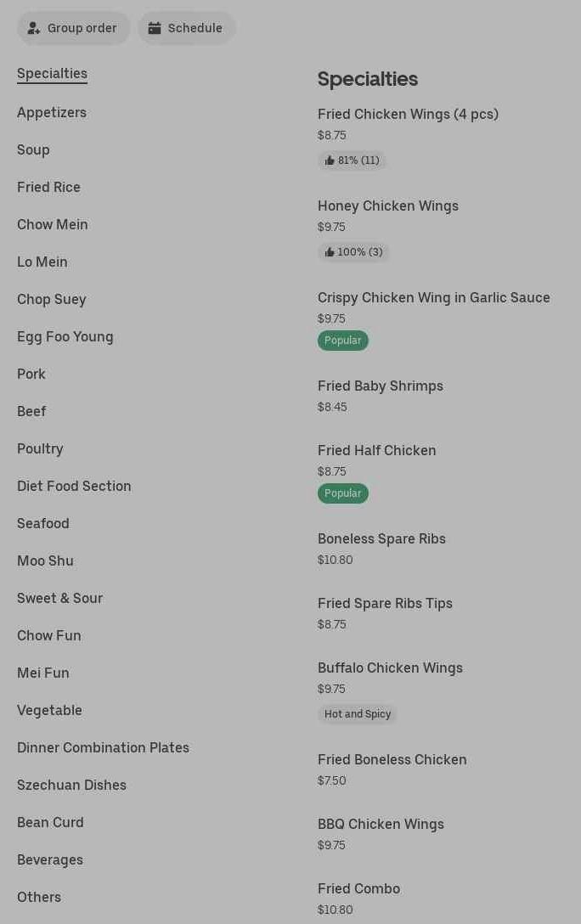Open the Fried Combo menu item
The image size is (581, 924).
click(358, 889)
